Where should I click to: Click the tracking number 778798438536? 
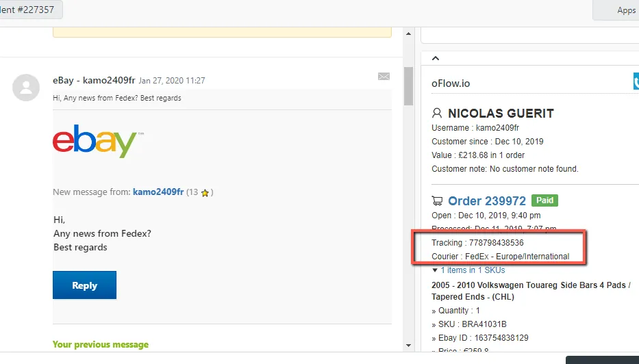point(497,243)
